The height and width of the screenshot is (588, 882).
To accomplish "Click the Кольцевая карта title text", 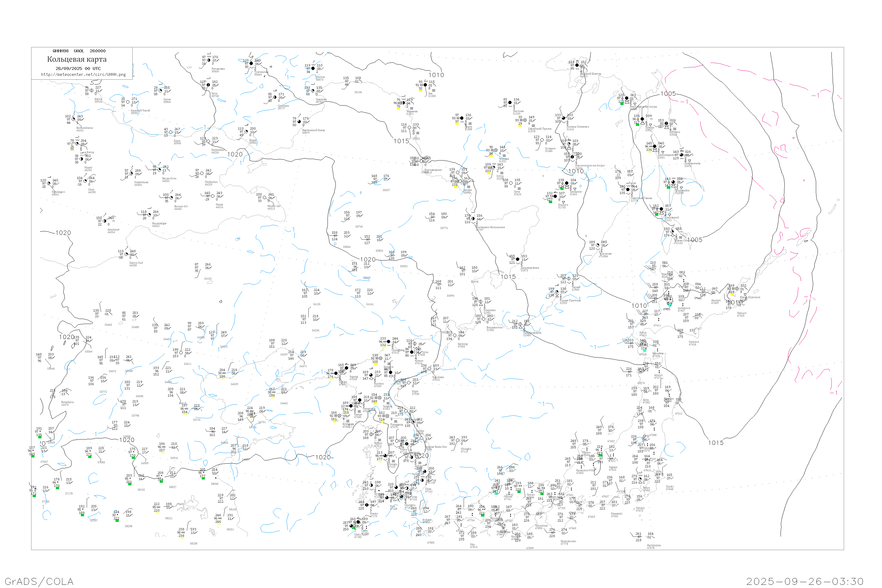I will (x=77, y=59).
